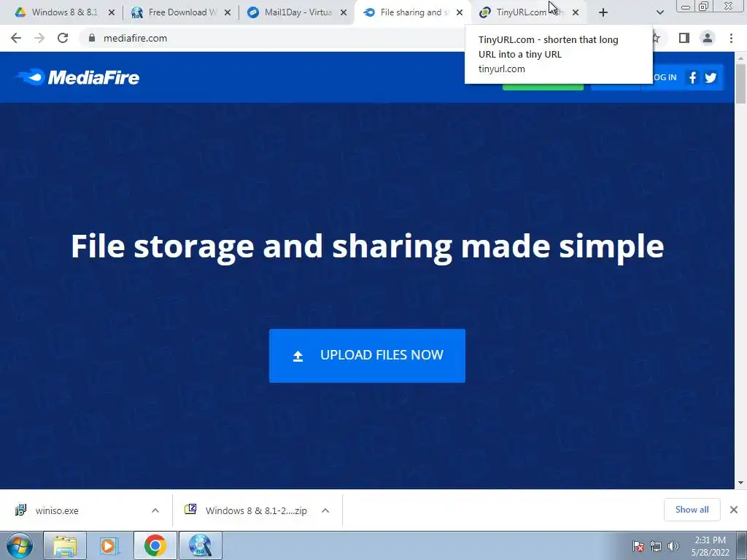Open a new tab with plus button
Viewport: 747px width, 560px height.
click(x=603, y=12)
